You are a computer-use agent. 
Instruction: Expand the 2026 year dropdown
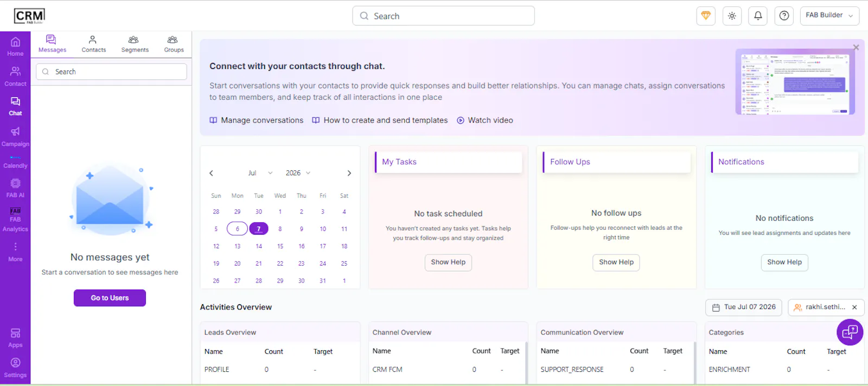coord(298,173)
